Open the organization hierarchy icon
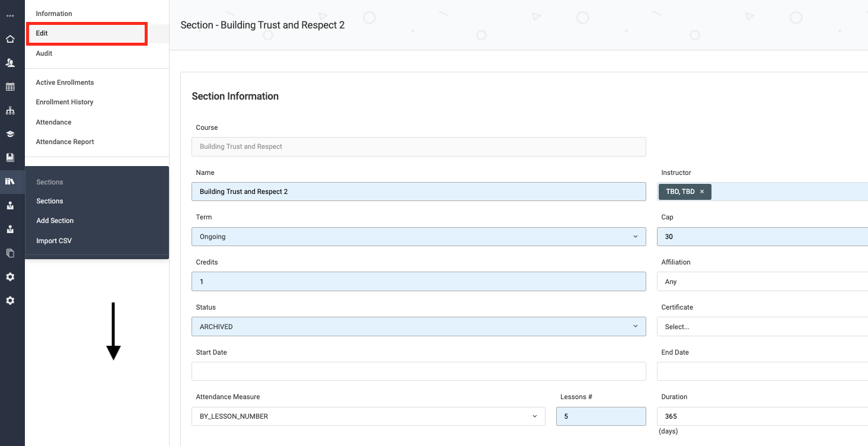 tap(10, 110)
